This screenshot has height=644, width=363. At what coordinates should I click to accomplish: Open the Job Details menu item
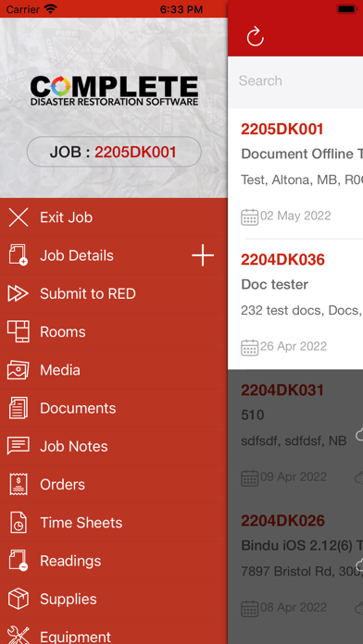(x=114, y=255)
